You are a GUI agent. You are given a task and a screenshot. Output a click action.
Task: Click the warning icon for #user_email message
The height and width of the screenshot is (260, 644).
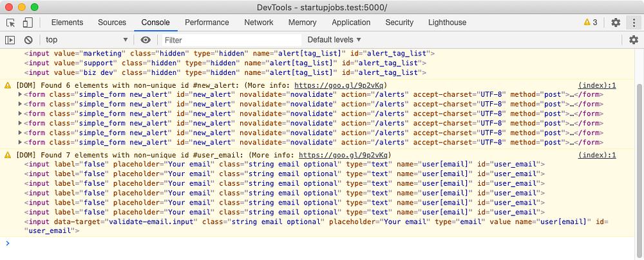point(7,155)
